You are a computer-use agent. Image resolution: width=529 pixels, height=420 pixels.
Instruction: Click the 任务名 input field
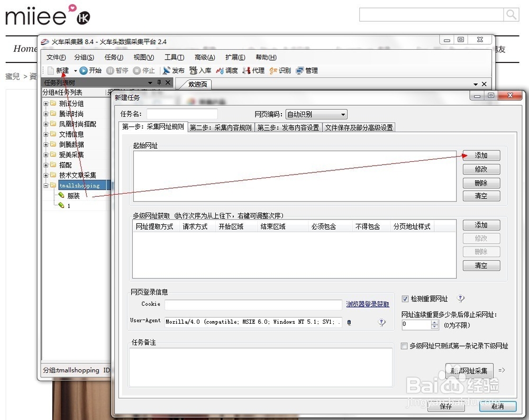[x=182, y=114]
